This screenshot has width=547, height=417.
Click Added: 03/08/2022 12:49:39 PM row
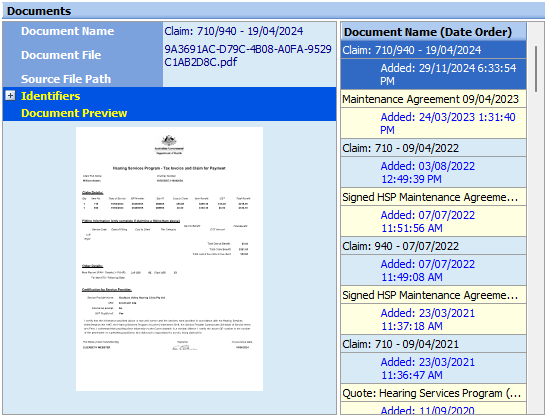[x=434, y=172]
